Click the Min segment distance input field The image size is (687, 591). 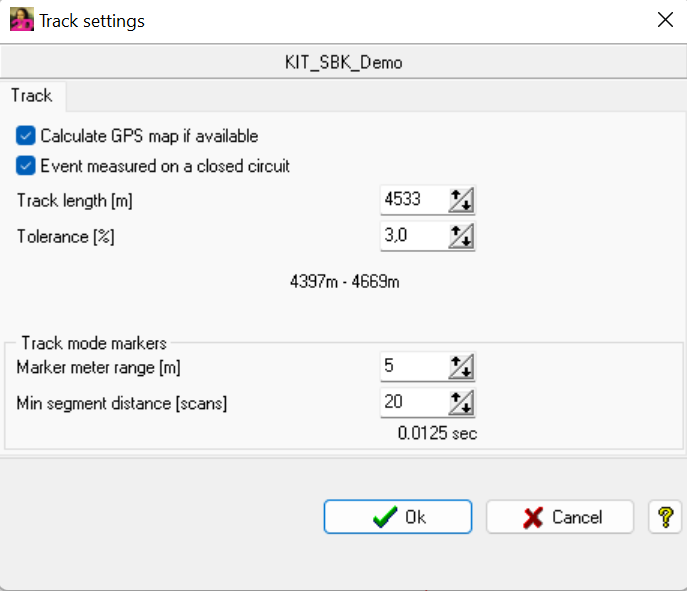412,403
